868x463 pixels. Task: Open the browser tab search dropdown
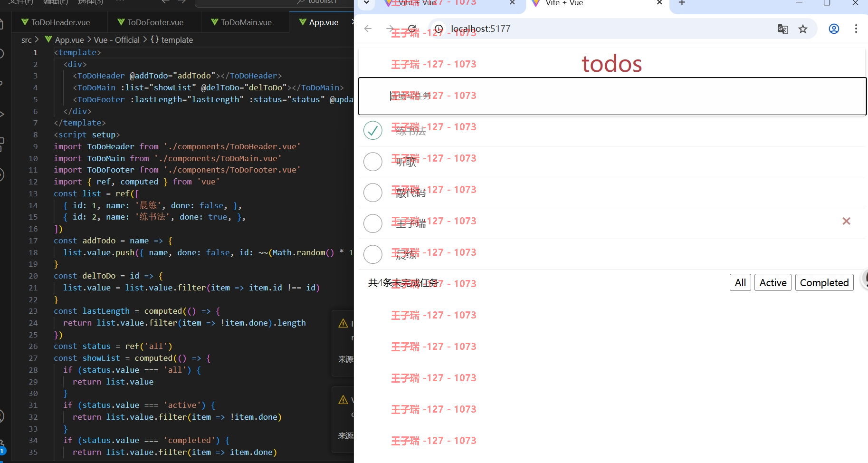click(366, 3)
